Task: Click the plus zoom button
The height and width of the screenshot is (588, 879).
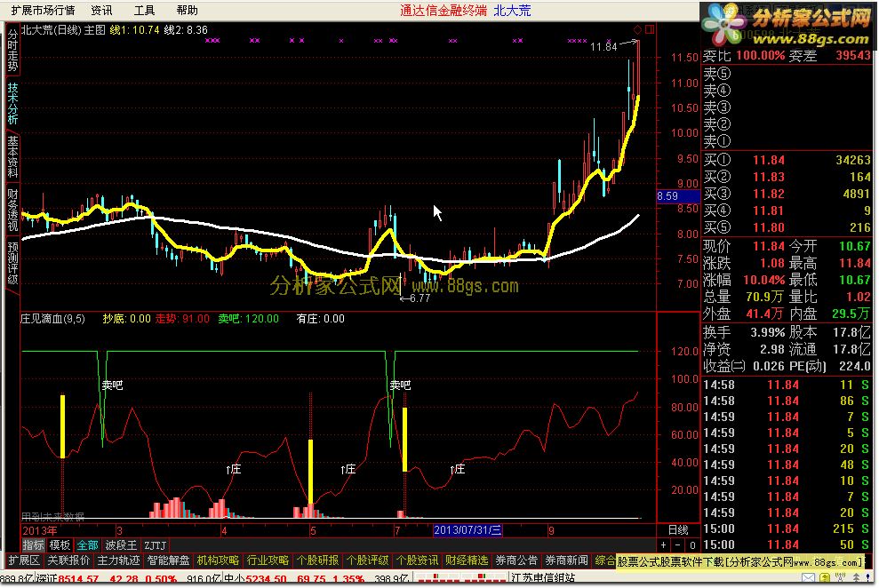Action: 664,544
